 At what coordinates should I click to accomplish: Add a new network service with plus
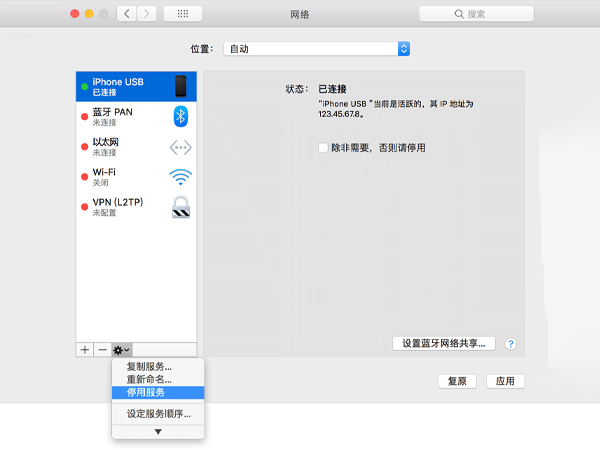coord(85,350)
